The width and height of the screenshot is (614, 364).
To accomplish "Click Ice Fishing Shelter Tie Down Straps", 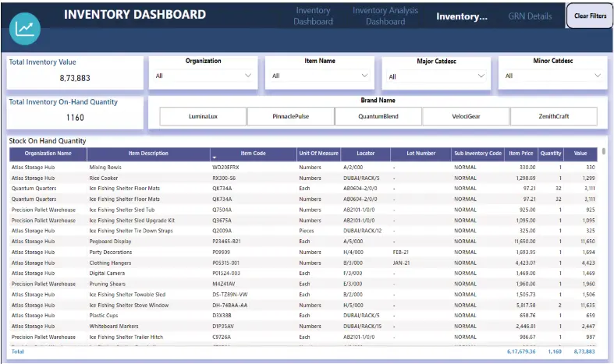I will 131,231.
